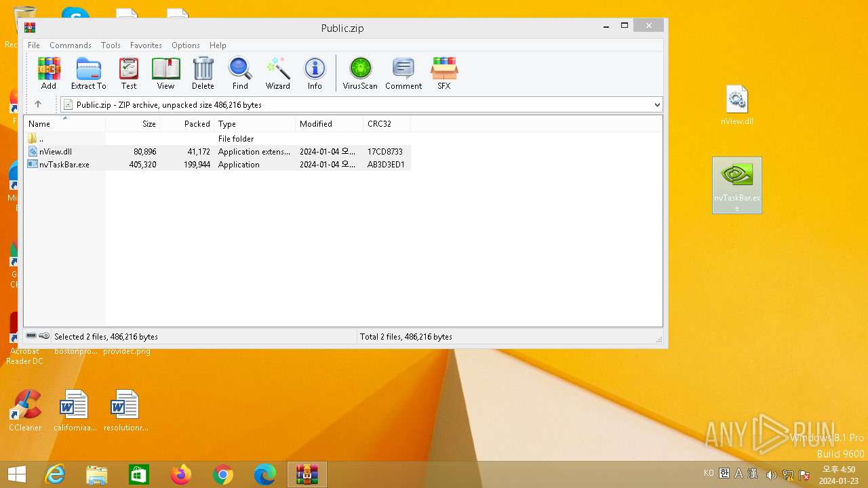This screenshot has height=488, width=868.
Task: Click the taskbar clock 4:50
Action: click(x=838, y=469)
